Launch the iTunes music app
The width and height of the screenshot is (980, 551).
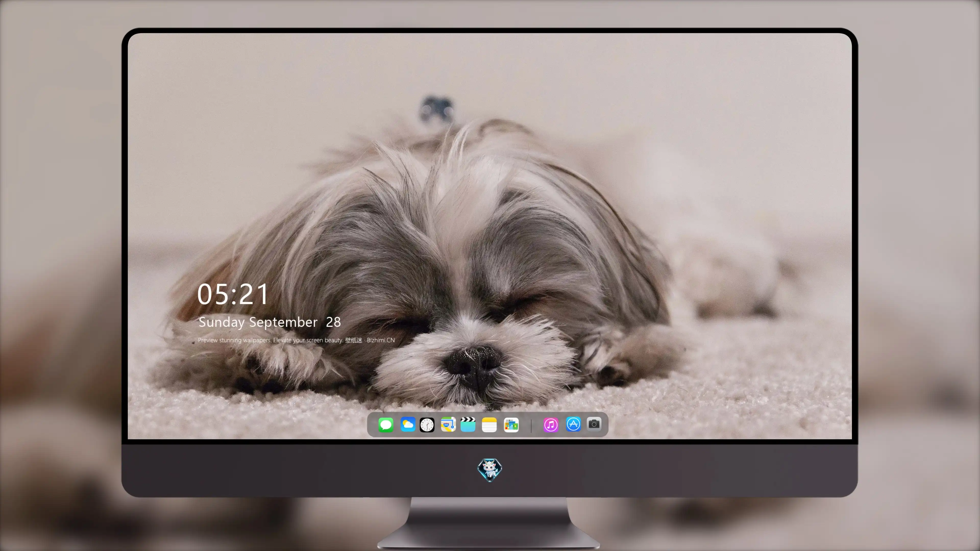(551, 425)
